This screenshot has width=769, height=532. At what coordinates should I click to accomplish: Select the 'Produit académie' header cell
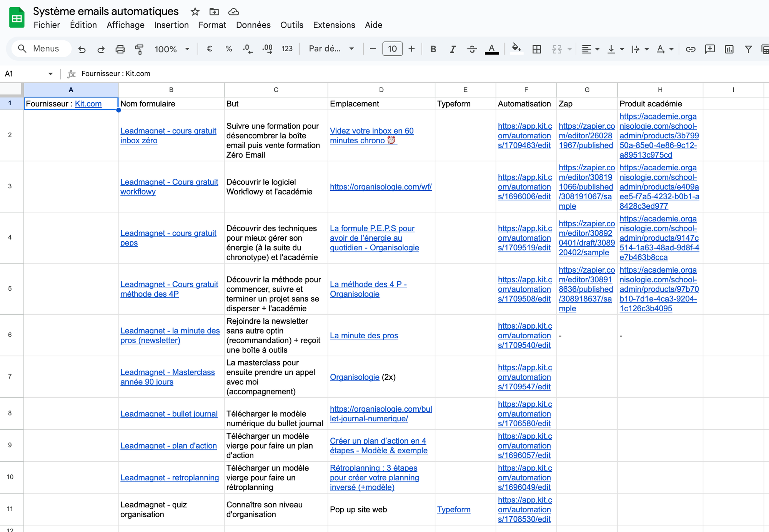(660, 104)
